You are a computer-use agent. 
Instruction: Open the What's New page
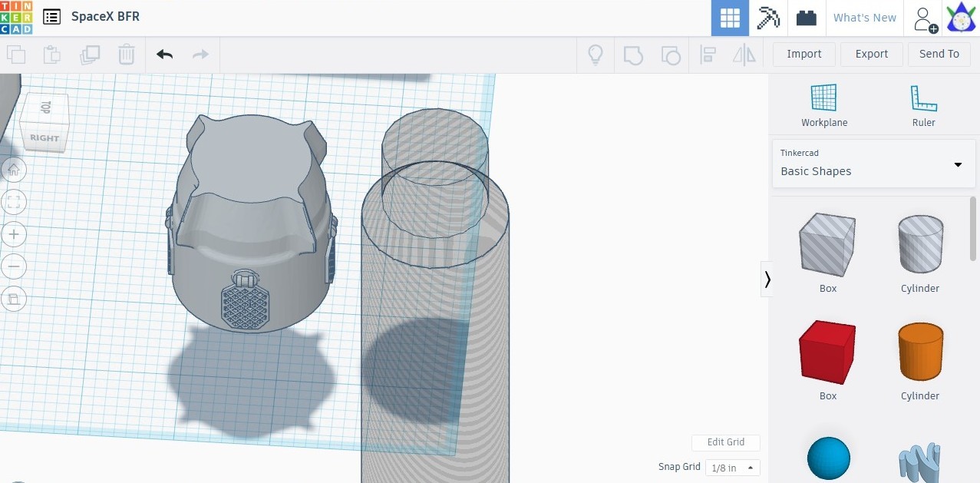point(864,17)
